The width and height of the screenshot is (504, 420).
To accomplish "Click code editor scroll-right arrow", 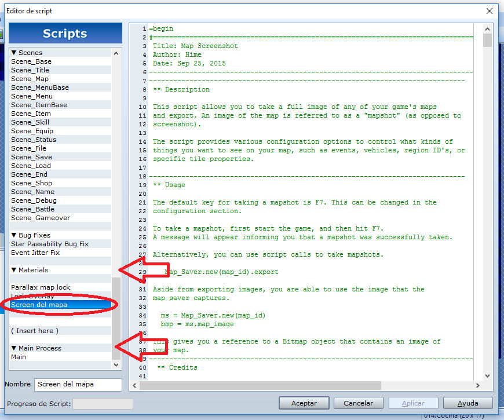I will pos(478,385).
